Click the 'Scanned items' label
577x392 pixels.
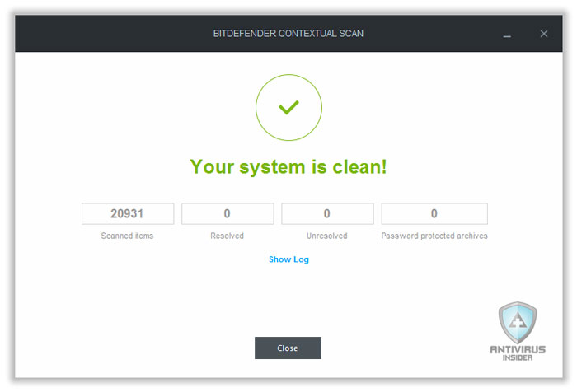127,236
